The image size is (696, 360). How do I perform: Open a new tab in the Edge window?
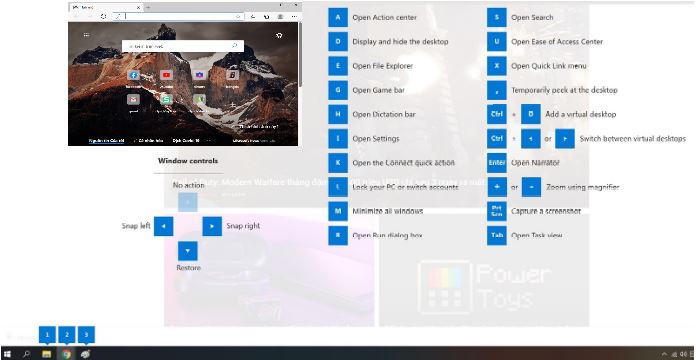click(x=148, y=7)
